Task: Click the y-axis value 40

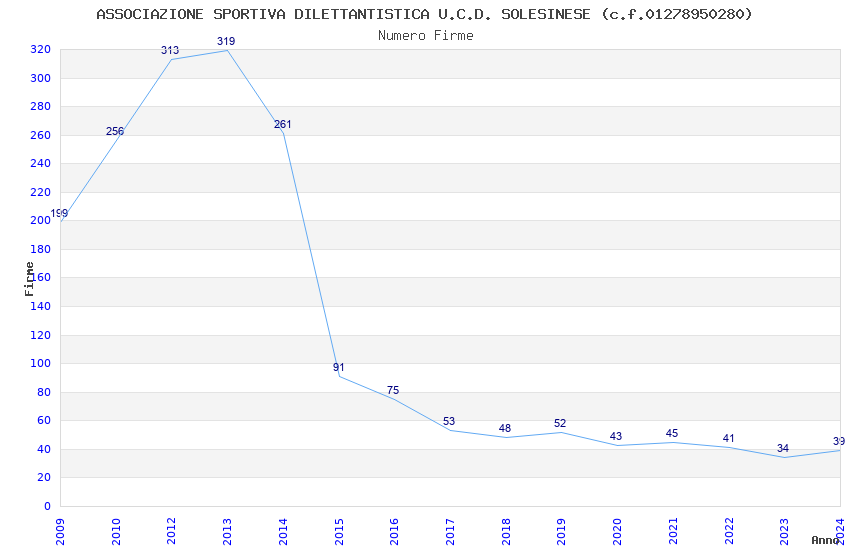Action: click(44, 449)
